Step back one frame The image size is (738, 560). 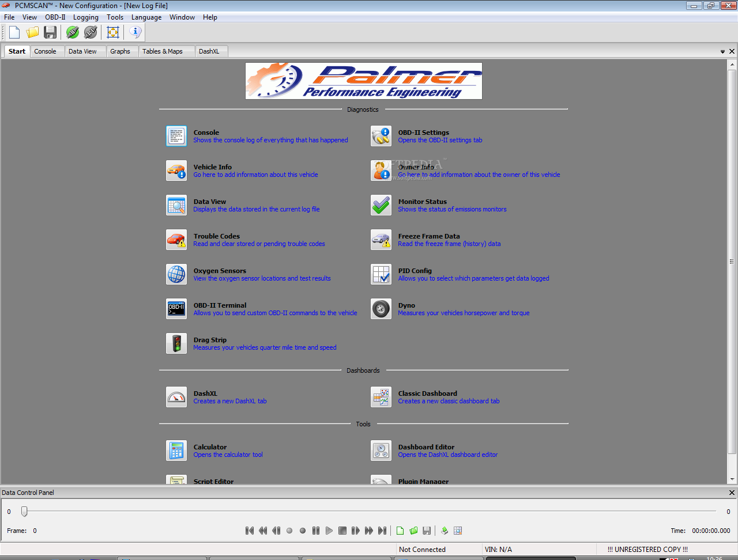click(276, 531)
